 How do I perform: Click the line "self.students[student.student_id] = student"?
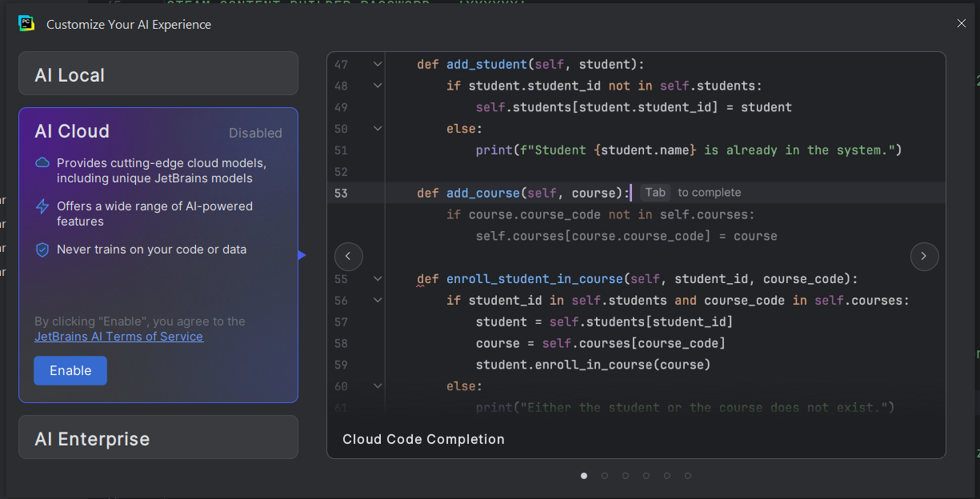[634, 107]
